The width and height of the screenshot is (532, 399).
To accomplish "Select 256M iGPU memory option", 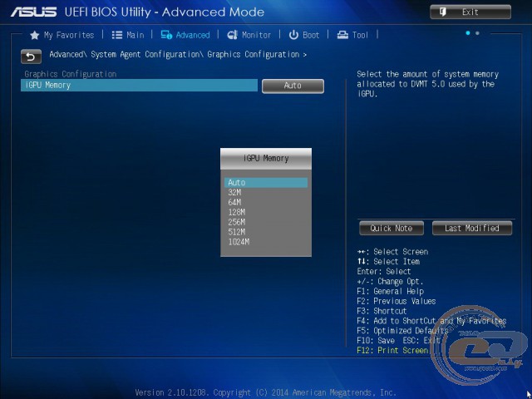I will 236,222.
